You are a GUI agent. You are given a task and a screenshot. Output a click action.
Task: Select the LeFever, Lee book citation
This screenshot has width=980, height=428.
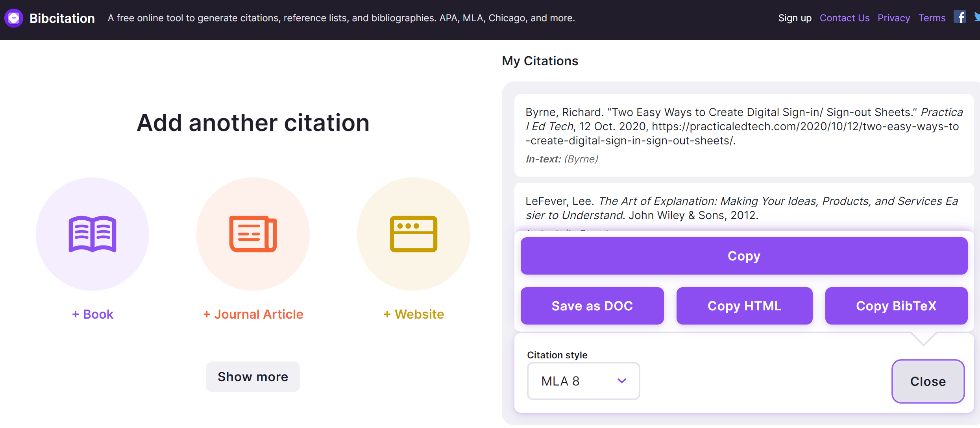(x=744, y=208)
